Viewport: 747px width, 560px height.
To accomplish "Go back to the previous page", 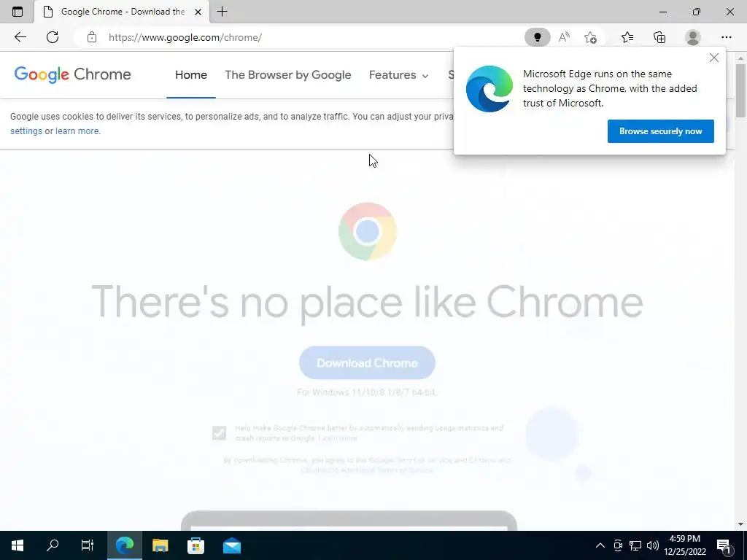I will [x=20, y=37].
